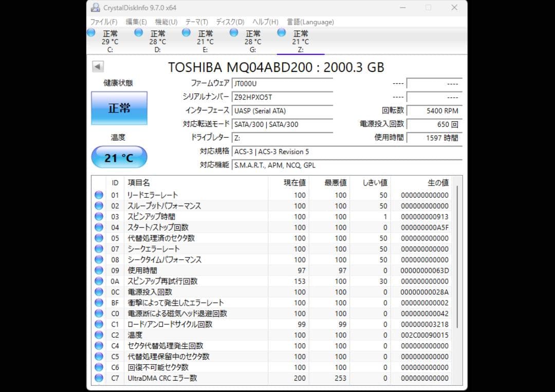The height and width of the screenshot is (392, 555).
Task: Click the power-on hours field 1597 時間
Action: tap(435, 138)
